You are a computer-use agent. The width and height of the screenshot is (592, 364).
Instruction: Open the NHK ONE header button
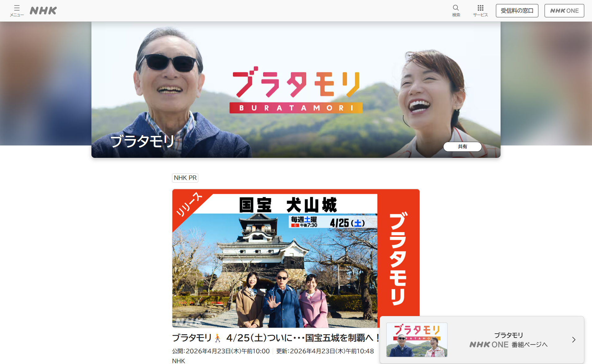[564, 11]
